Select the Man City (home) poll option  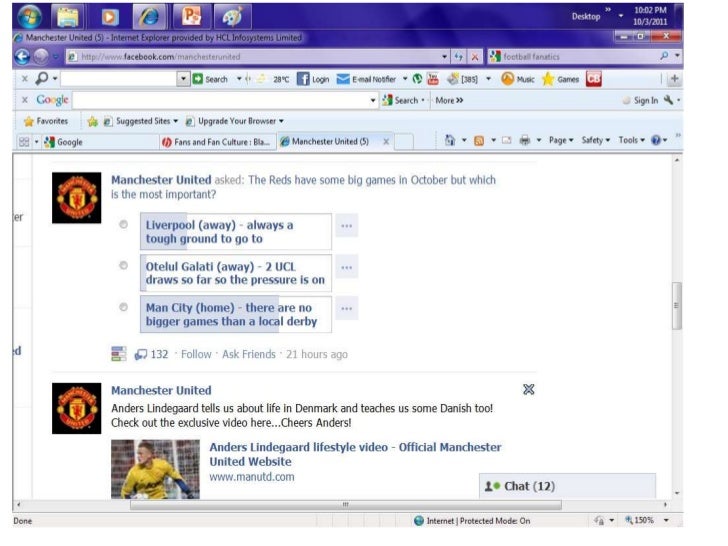(123, 307)
